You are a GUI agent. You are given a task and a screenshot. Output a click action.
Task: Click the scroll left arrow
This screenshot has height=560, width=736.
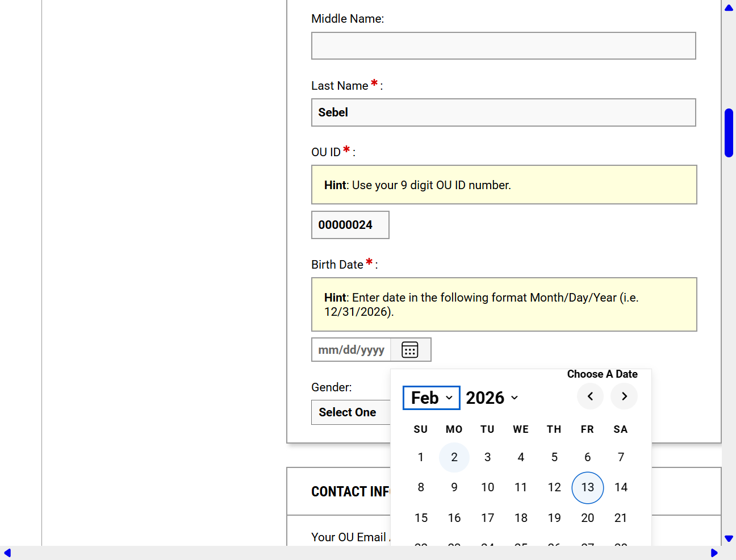click(7, 553)
